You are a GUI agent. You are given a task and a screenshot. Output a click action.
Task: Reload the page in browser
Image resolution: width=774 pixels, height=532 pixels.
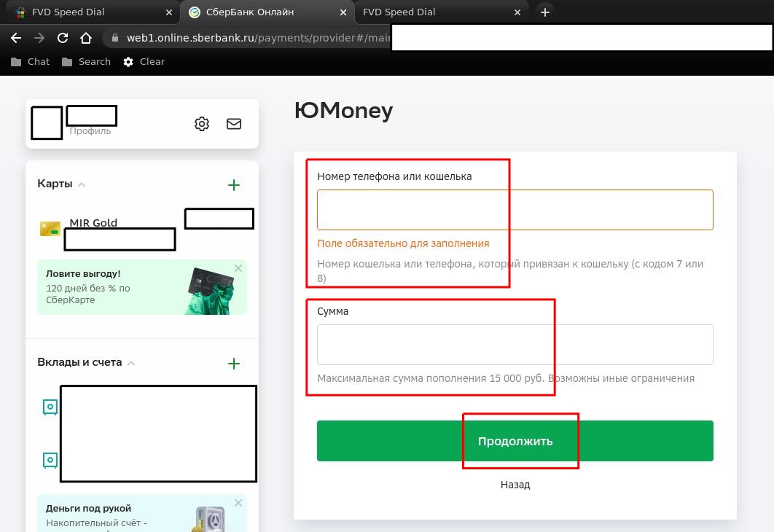tap(63, 38)
